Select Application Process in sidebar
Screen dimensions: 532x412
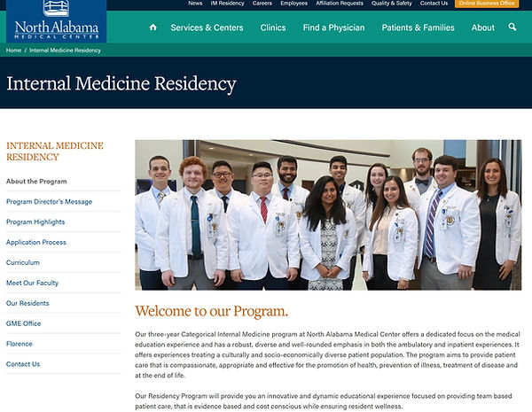pyautogui.click(x=36, y=242)
